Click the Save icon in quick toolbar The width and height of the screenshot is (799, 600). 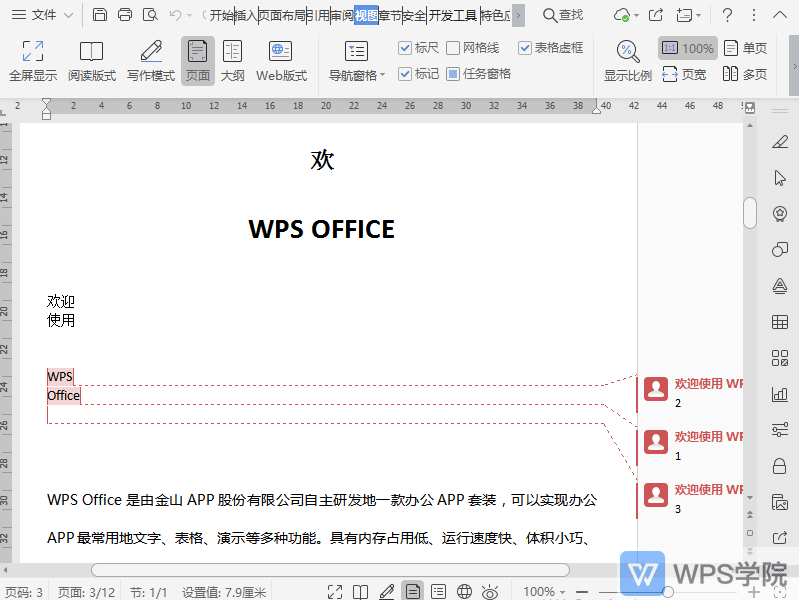click(x=100, y=15)
